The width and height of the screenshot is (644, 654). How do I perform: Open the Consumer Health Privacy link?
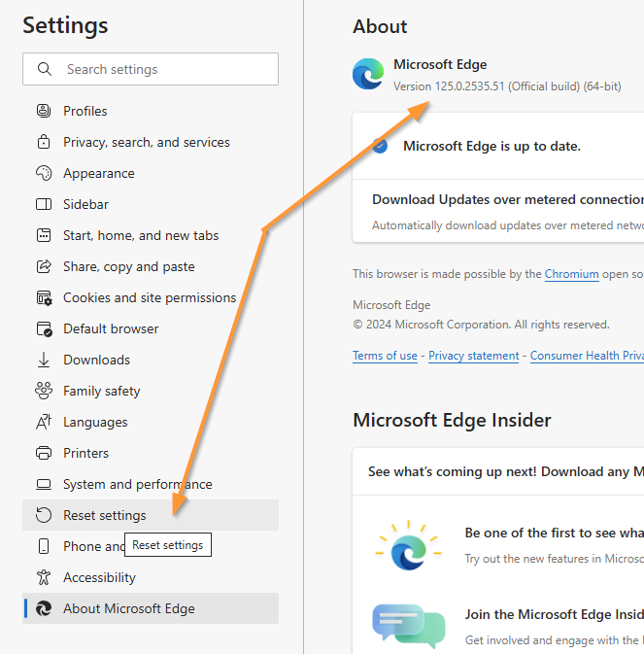(587, 356)
